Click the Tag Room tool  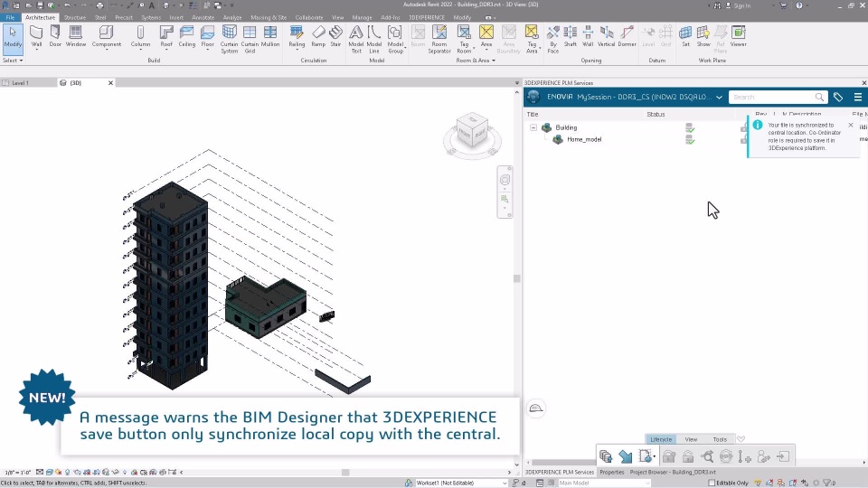[x=464, y=39]
